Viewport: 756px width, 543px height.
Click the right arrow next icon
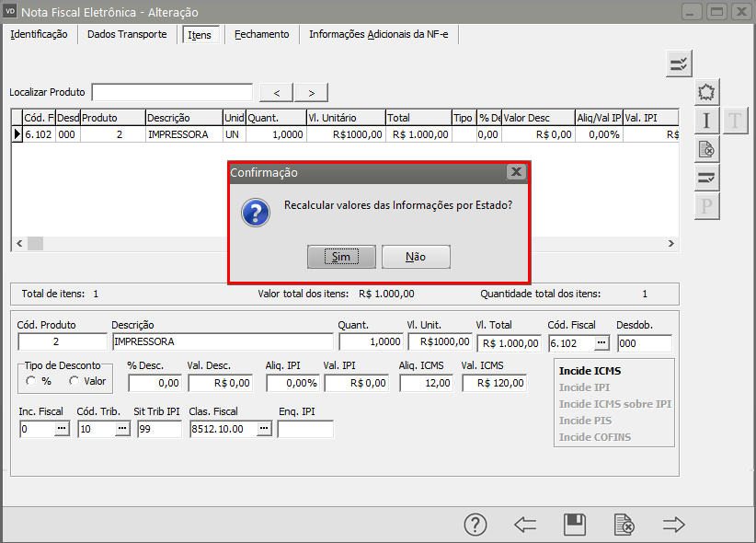tap(674, 525)
